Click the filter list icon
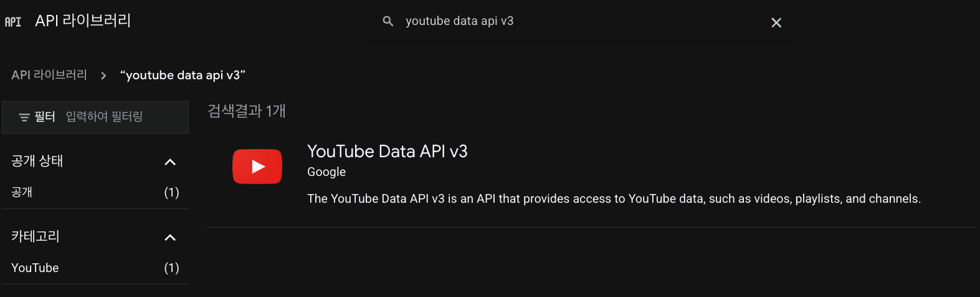Image resolution: width=980 pixels, height=297 pixels. coord(24,117)
